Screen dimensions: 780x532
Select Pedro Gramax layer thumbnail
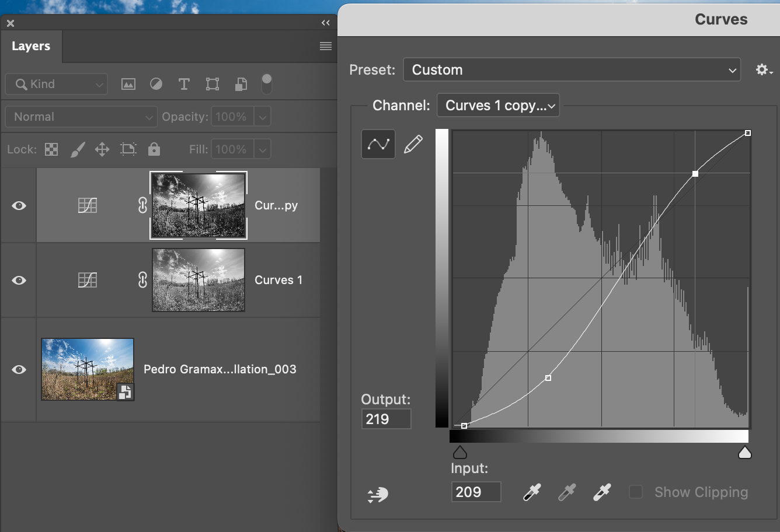coord(88,369)
